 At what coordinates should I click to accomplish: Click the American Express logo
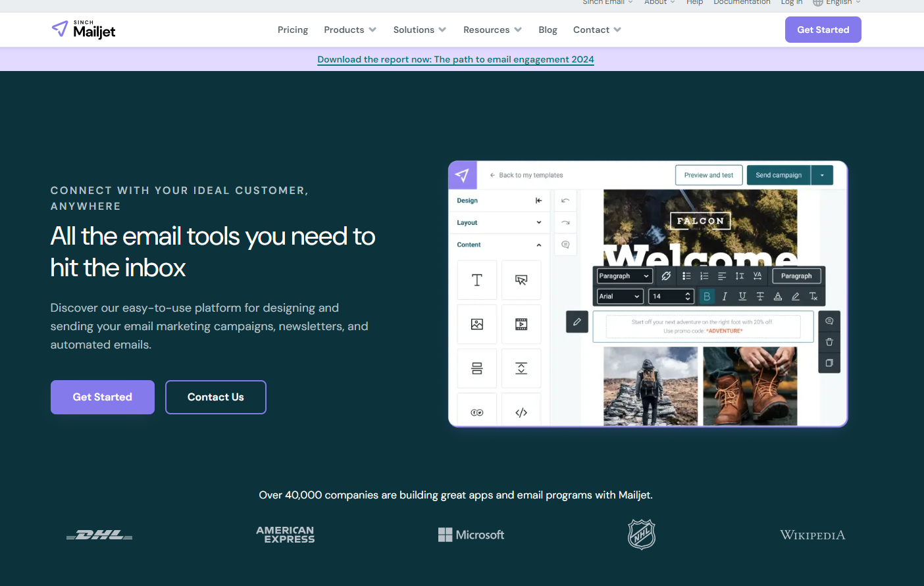tap(286, 535)
